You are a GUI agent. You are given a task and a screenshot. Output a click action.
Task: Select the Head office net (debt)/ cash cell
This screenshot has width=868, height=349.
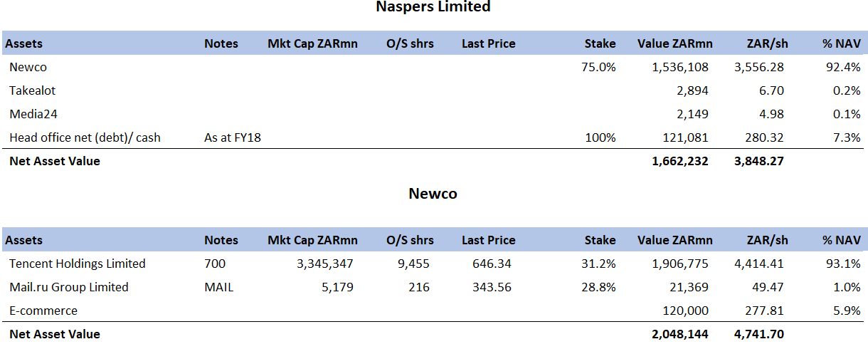[x=85, y=137]
